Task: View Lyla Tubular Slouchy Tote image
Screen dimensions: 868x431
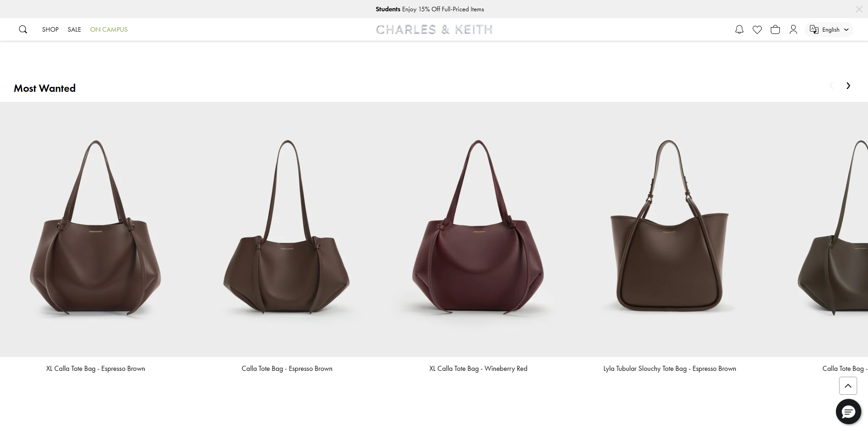Action: tap(669, 229)
